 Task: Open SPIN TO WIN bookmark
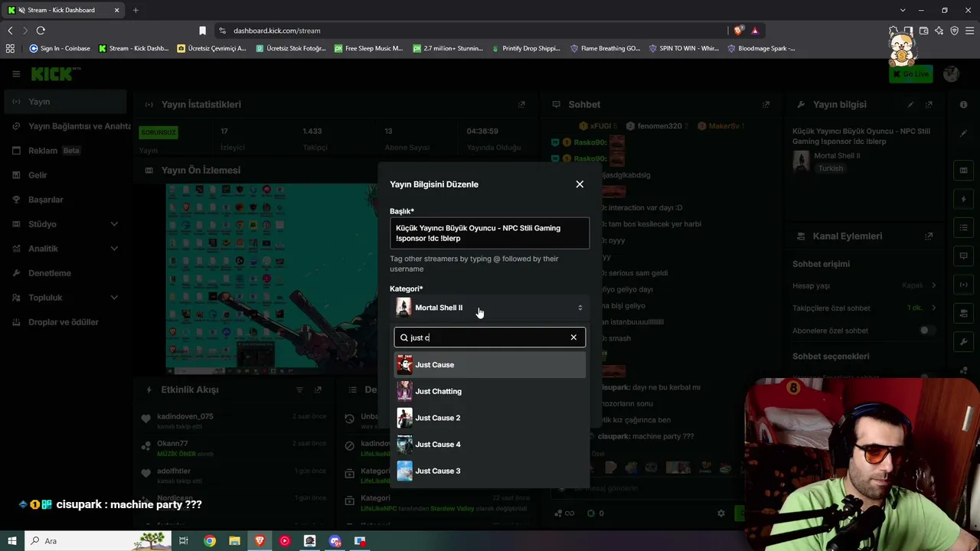683,48
